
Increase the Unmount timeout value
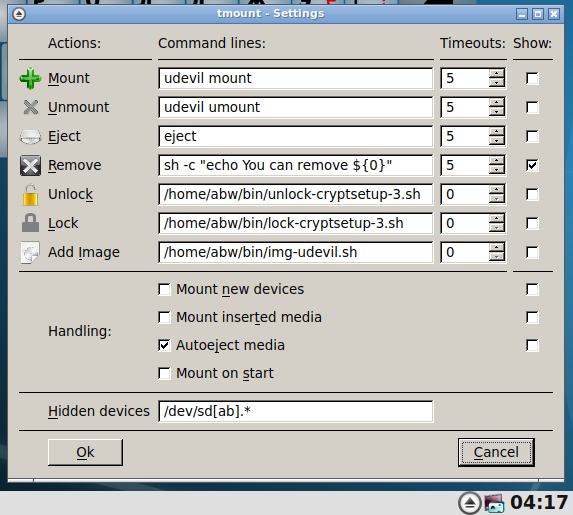[x=496, y=103]
